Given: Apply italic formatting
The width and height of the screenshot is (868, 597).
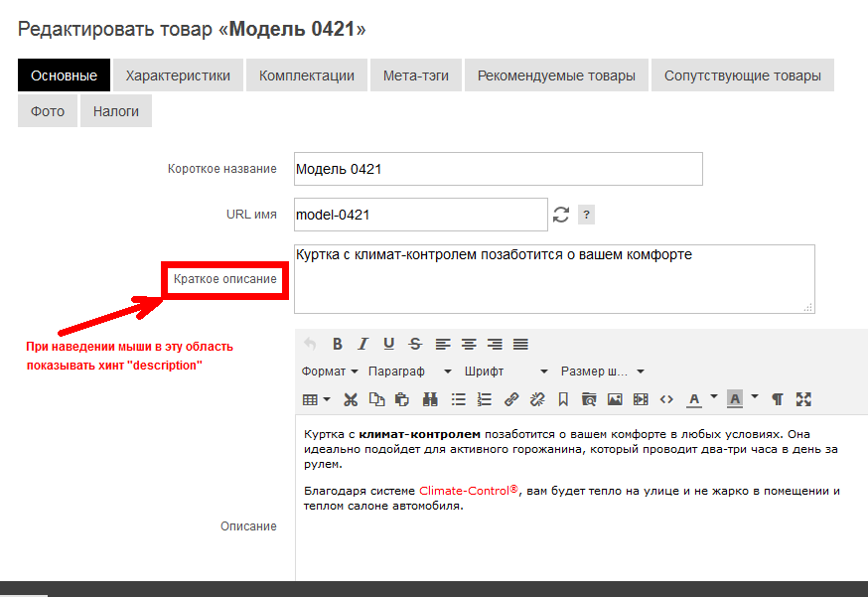Looking at the screenshot, I should [363, 344].
